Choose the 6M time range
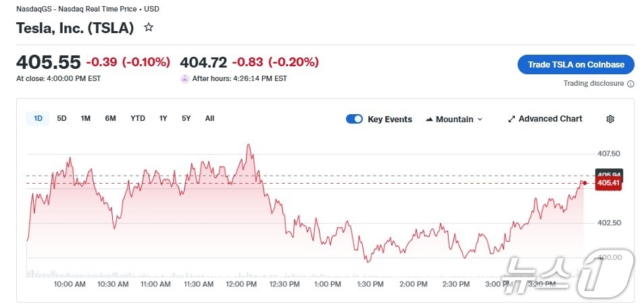Viewport: 644px width, 308px height. point(110,118)
